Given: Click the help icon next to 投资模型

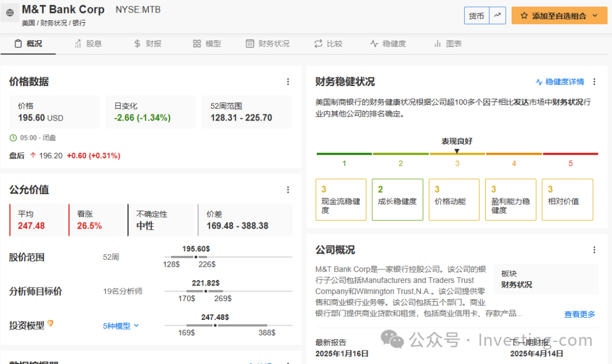Looking at the screenshot, I should 50,323.
